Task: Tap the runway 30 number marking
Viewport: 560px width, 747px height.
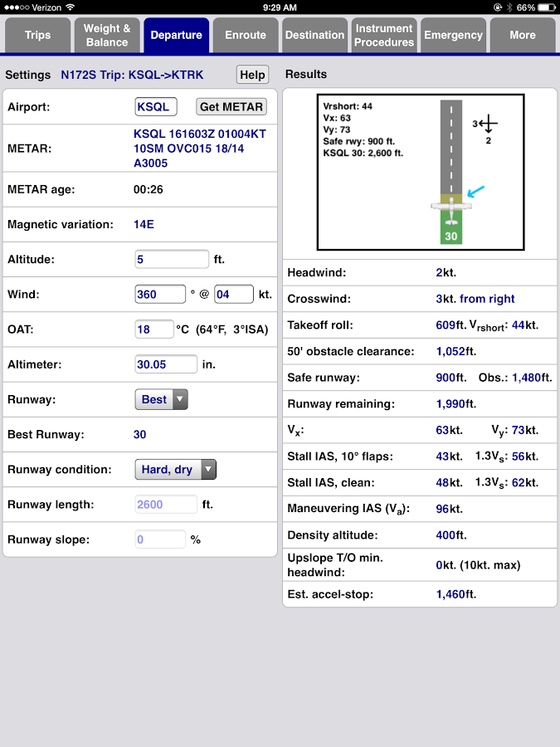Action: click(451, 237)
